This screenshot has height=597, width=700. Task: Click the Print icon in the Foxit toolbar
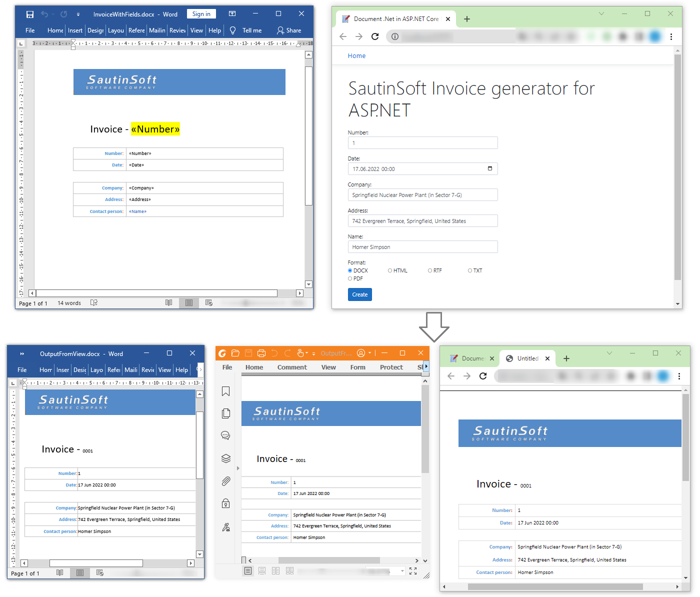click(261, 353)
